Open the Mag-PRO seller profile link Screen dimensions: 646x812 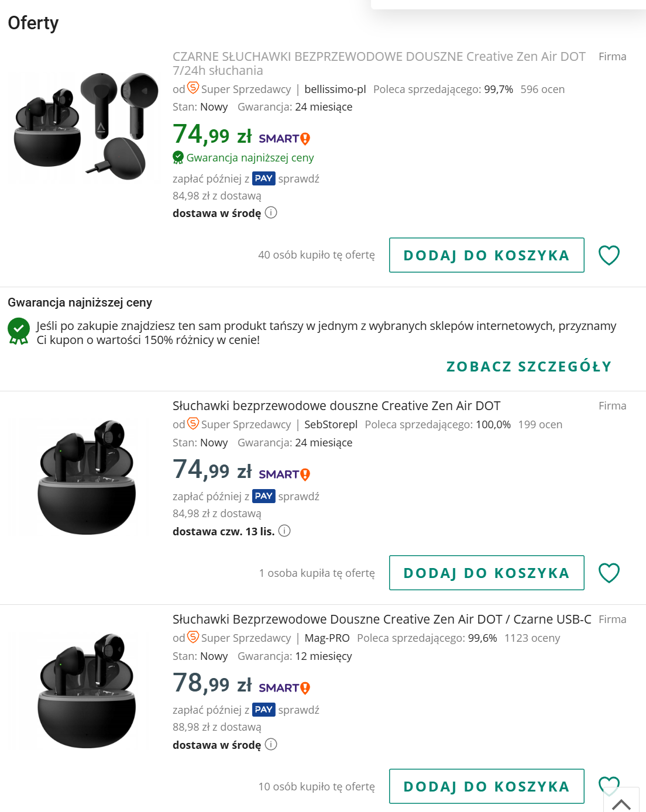[327, 638]
